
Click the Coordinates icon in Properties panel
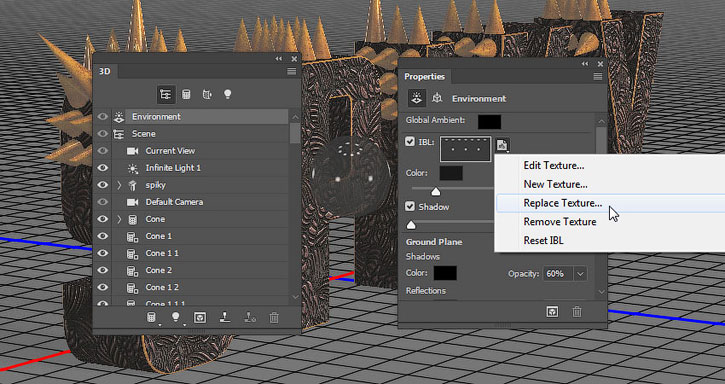pos(436,99)
